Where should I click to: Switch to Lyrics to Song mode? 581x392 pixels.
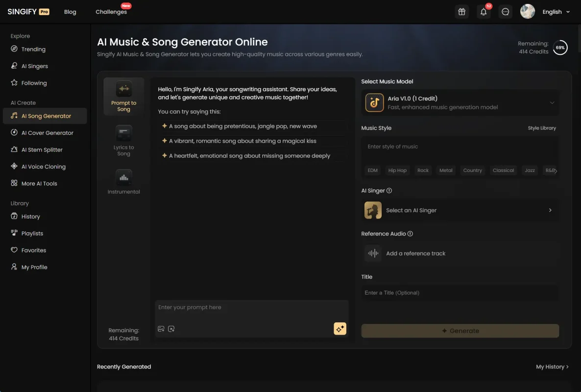124,141
